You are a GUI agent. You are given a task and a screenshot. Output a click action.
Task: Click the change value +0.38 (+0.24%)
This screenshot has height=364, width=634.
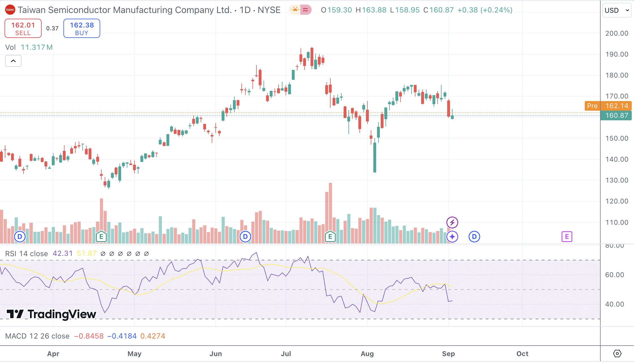[485, 10]
